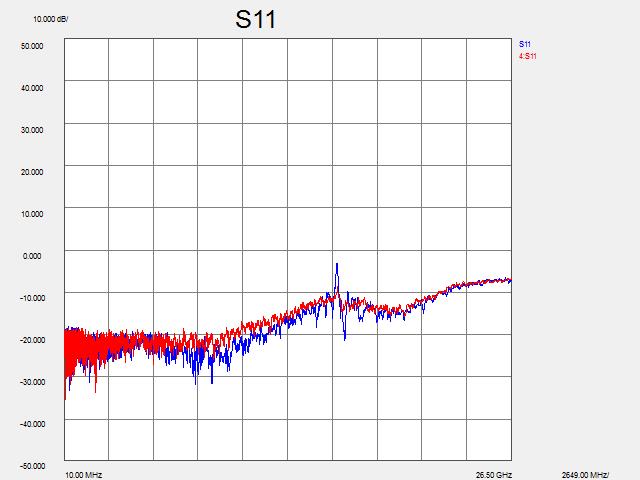
Task: Click the 10.00 MHz start frequency label
Action: pyautogui.click(x=84, y=475)
